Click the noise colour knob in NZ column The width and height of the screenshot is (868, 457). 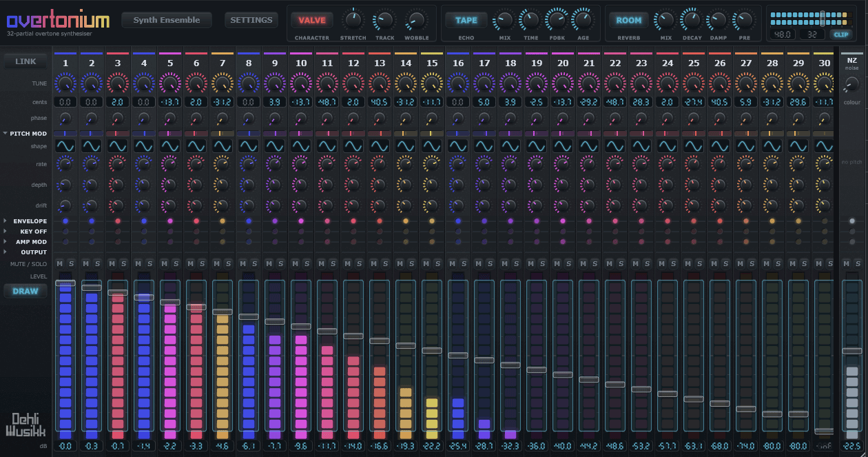coord(852,86)
